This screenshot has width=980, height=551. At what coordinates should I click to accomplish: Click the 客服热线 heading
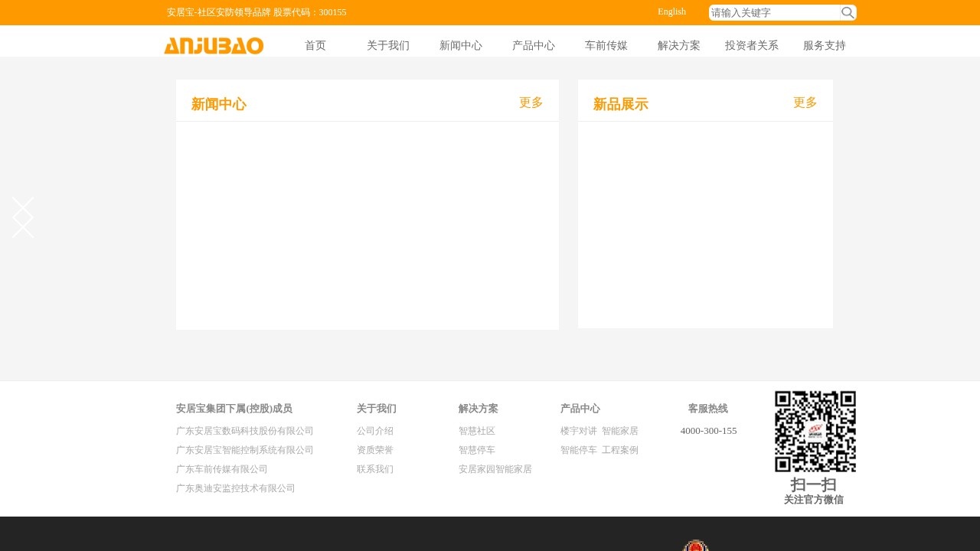coord(708,409)
